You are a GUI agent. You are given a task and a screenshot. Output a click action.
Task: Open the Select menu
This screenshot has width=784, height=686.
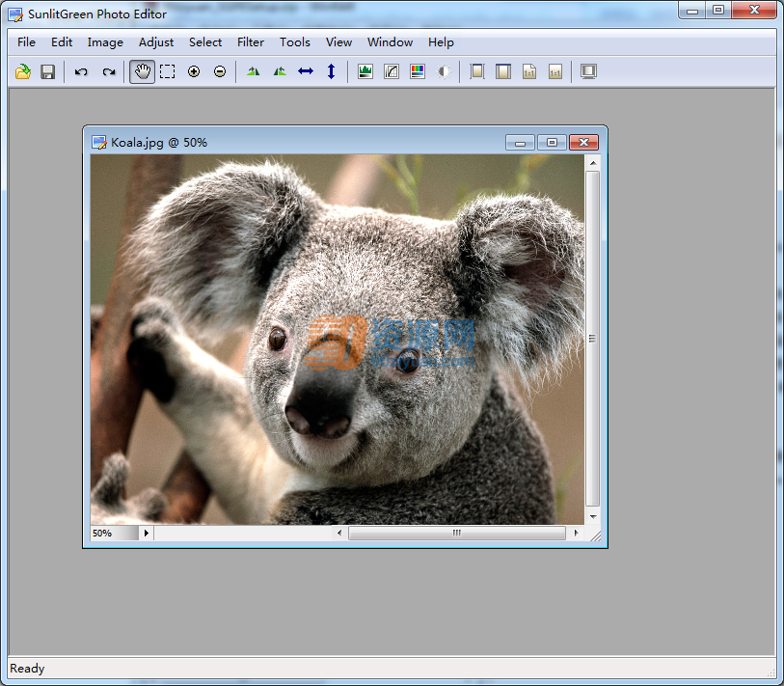(205, 42)
